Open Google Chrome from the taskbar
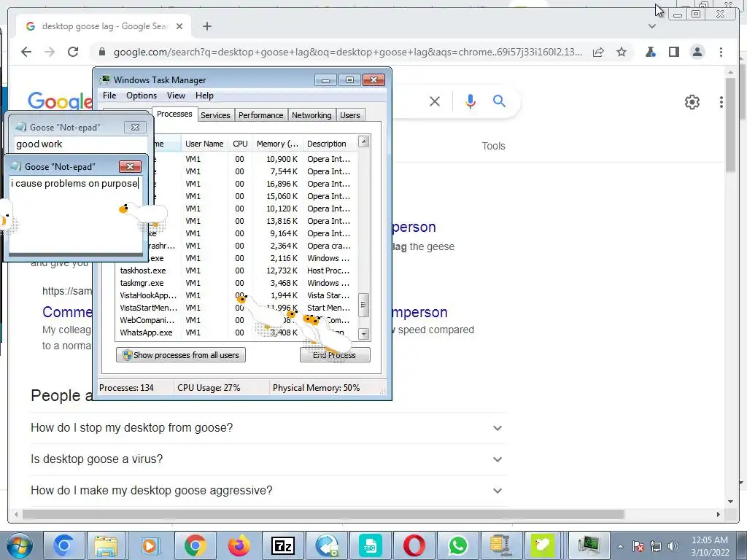The height and width of the screenshot is (560, 747). click(x=195, y=545)
